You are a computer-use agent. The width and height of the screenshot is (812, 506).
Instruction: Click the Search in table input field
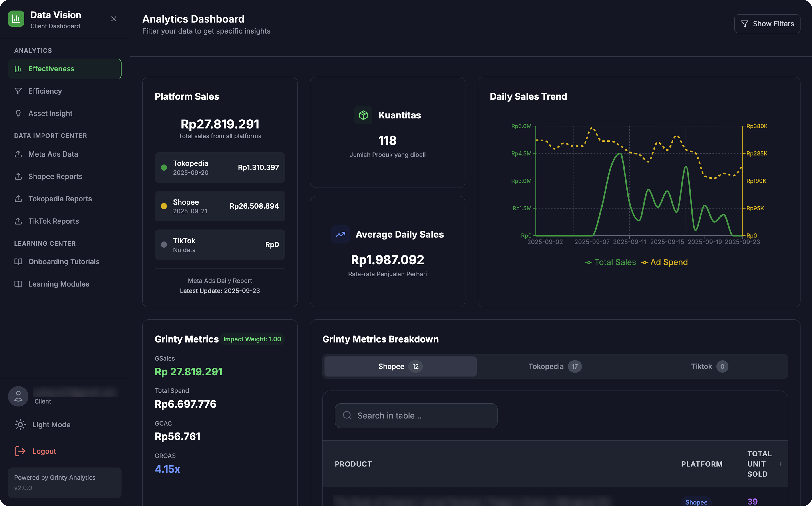(x=416, y=416)
